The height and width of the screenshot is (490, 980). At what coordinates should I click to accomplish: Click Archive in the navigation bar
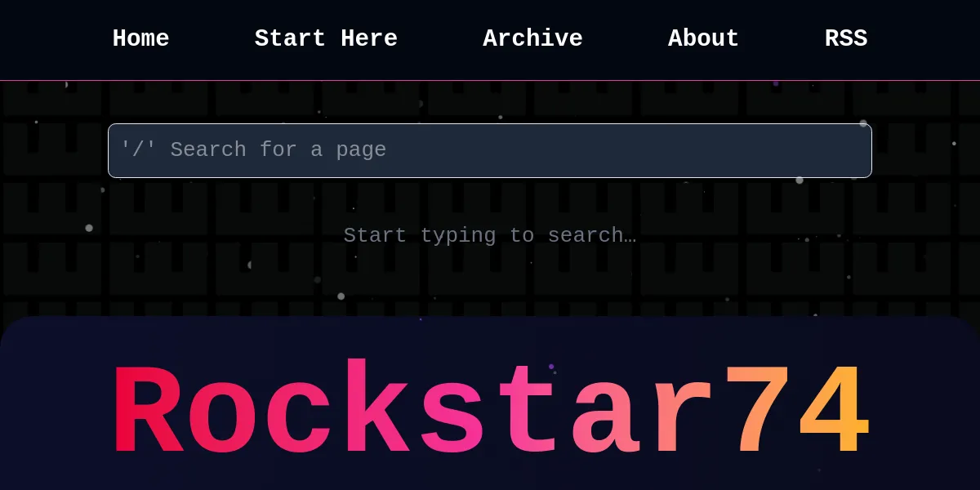tap(532, 38)
